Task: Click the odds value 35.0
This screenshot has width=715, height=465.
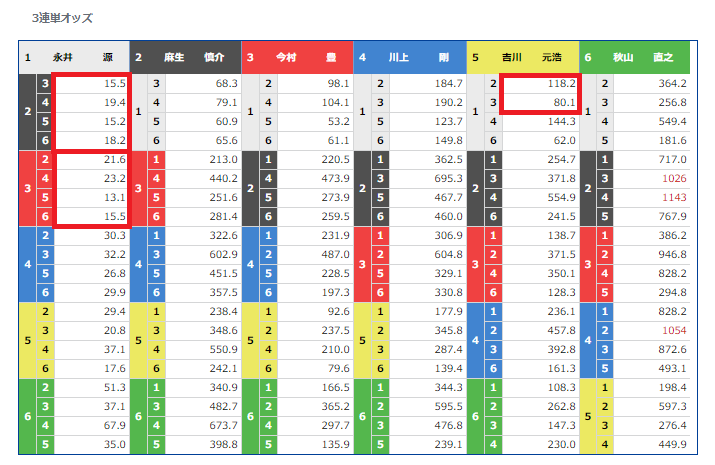Action: pos(114,444)
